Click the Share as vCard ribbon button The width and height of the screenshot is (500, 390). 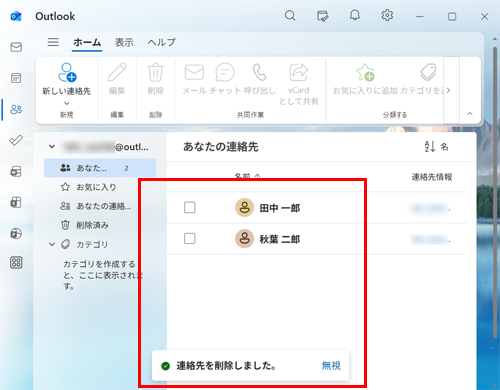298,84
